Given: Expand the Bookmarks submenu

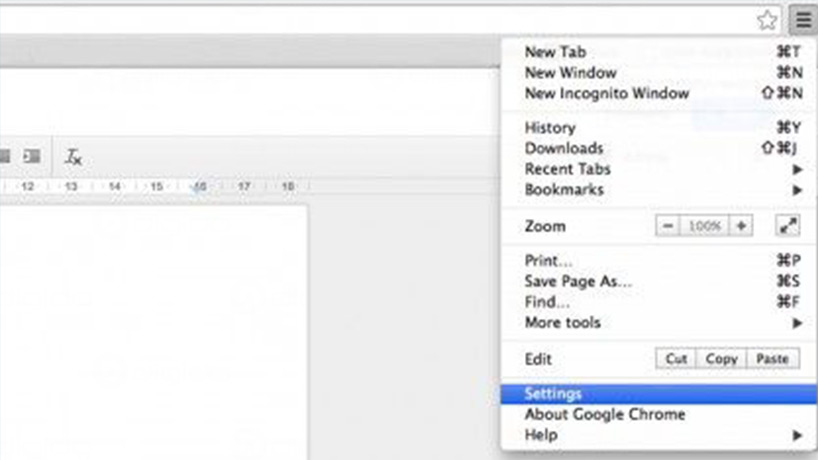Looking at the screenshot, I should click(x=797, y=190).
